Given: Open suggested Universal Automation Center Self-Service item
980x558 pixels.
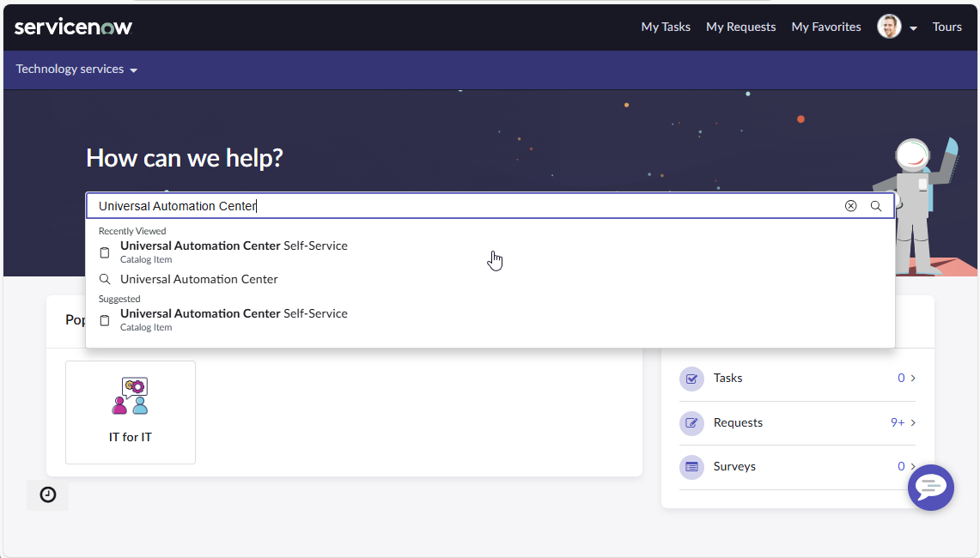Looking at the screenshot, I should [x=490, y=319].
